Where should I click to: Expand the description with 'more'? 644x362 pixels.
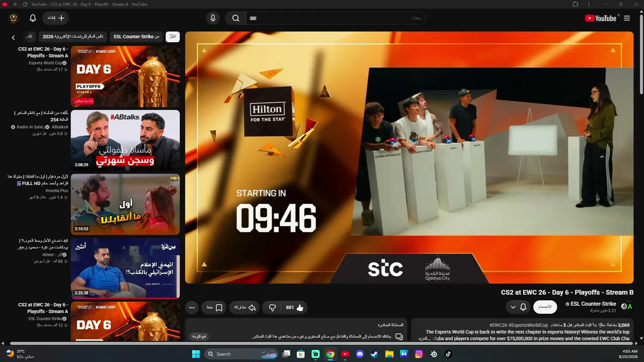click(425, 338)
